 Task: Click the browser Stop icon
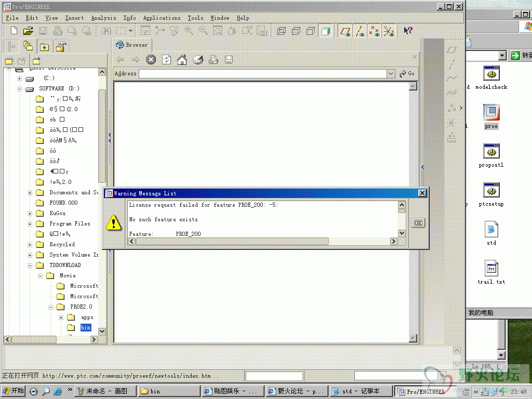(151, 60)
